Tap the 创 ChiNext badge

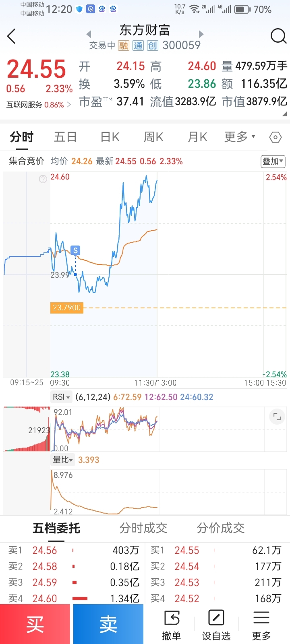(153, 45)
